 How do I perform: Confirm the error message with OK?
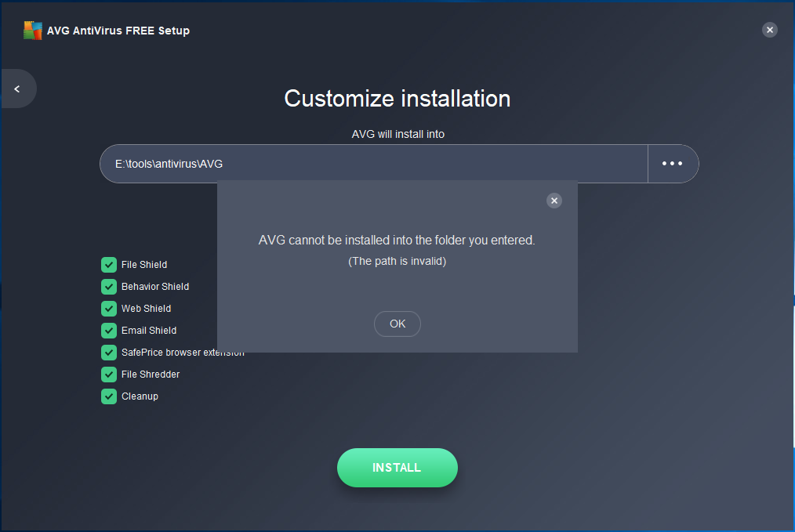397,324
